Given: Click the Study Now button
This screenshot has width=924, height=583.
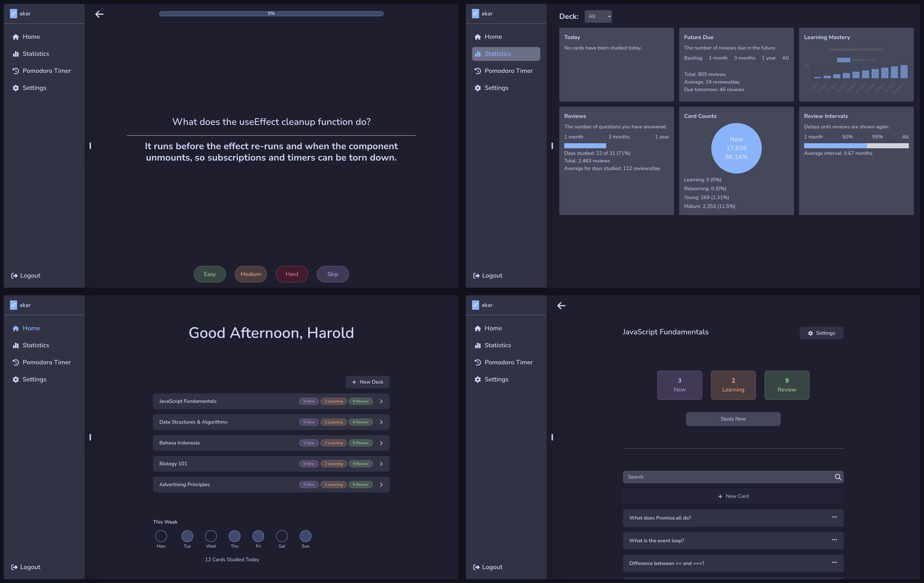Looking at the screenshot, I should 733,419.
